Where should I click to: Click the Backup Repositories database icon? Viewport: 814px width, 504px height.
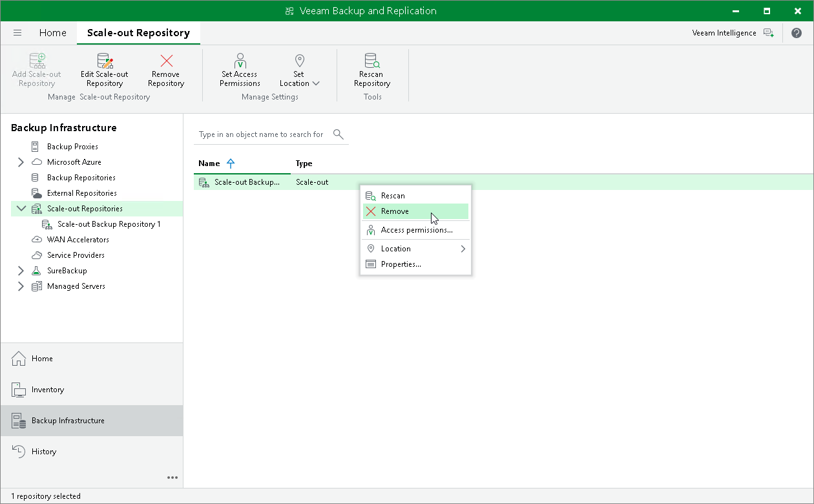(36, 178)
